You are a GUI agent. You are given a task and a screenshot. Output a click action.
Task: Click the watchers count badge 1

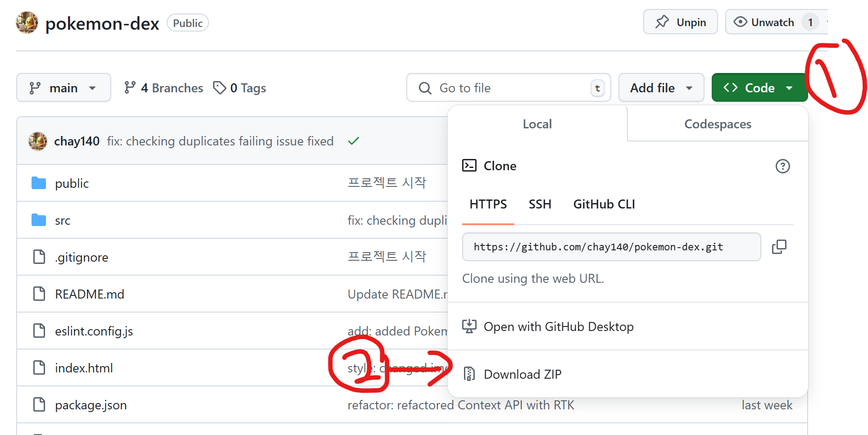click(810, 22)
